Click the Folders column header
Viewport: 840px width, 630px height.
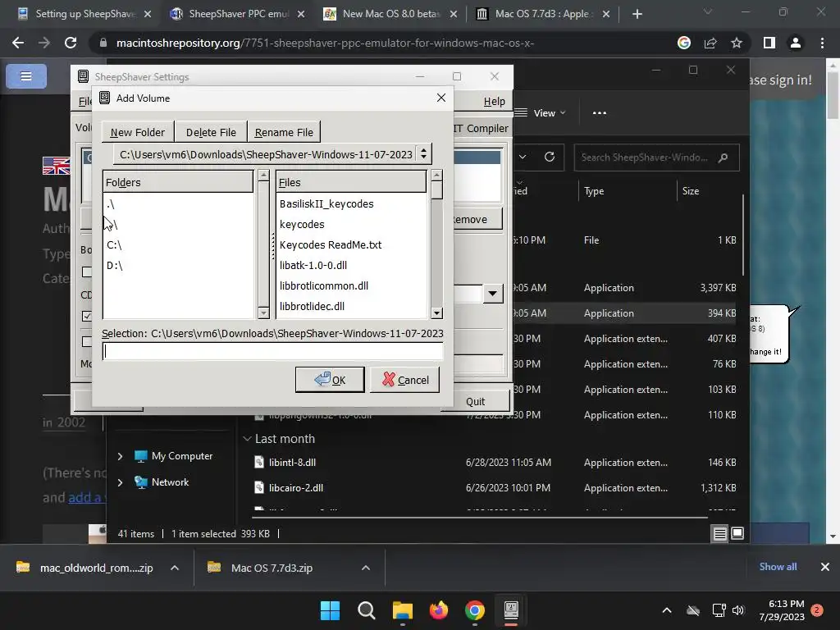[x=178, y=182]
